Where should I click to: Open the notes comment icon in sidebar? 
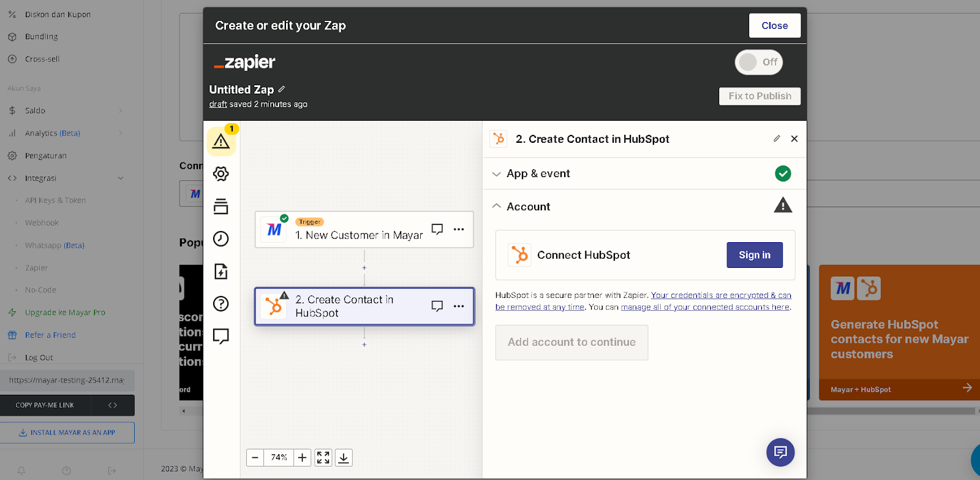[221, 336]
